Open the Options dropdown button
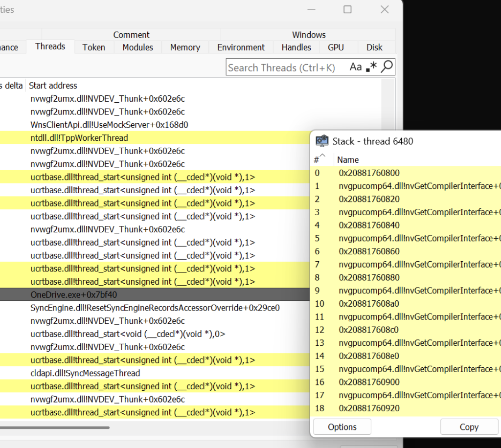This screenshot has height=448, width=501. 342,427
